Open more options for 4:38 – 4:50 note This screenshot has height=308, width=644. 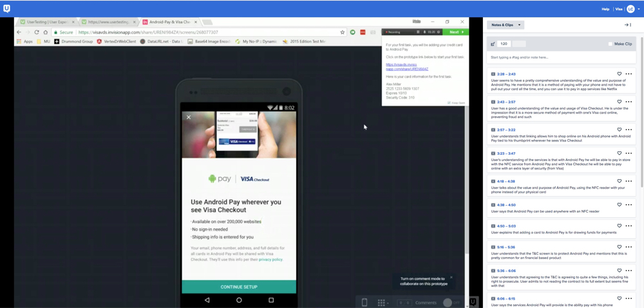coord(629,205)
